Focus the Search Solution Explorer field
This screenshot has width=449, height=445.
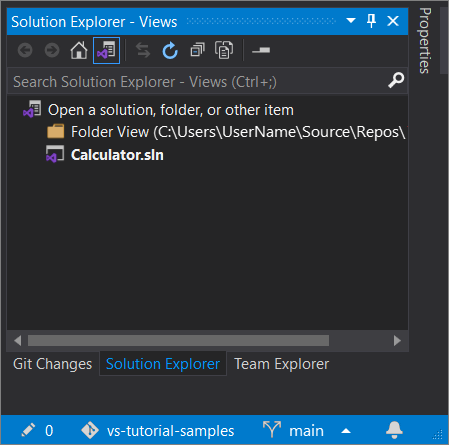click(207, 81)
